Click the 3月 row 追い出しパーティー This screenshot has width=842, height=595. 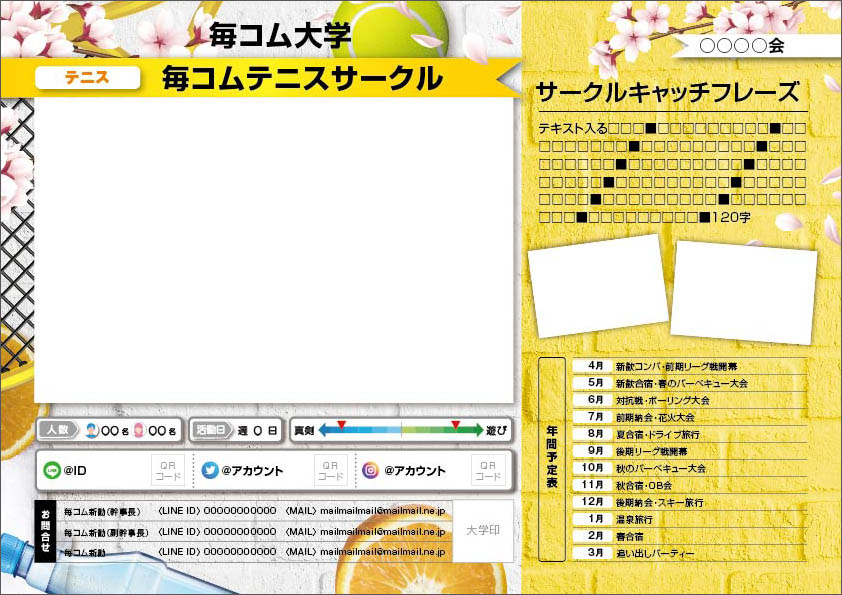tap(690, 553)
